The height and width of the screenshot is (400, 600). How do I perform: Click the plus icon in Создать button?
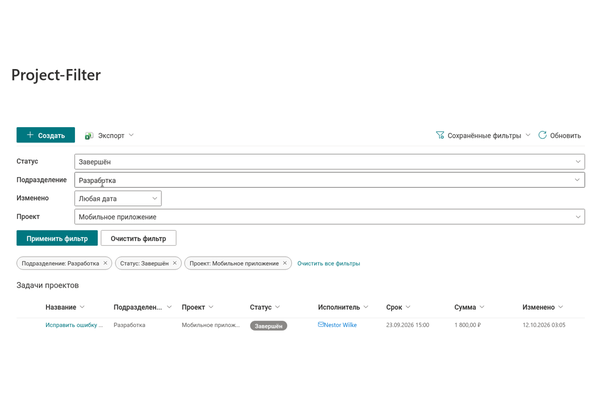click(30, 135)
